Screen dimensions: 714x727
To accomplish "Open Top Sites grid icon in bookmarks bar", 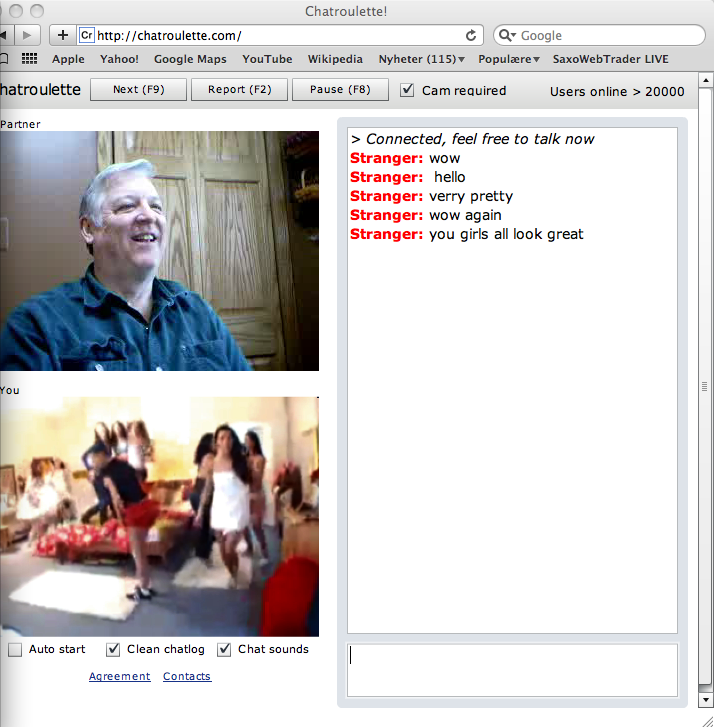I will (30, 59).
